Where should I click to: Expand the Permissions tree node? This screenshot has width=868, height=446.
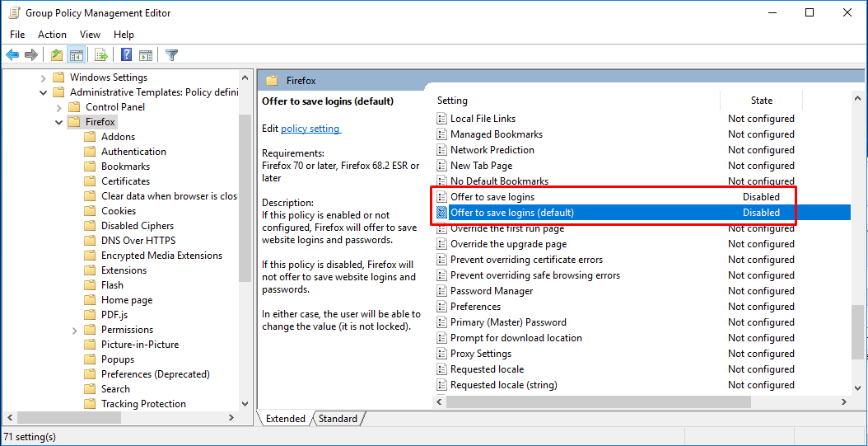(75, 331)
